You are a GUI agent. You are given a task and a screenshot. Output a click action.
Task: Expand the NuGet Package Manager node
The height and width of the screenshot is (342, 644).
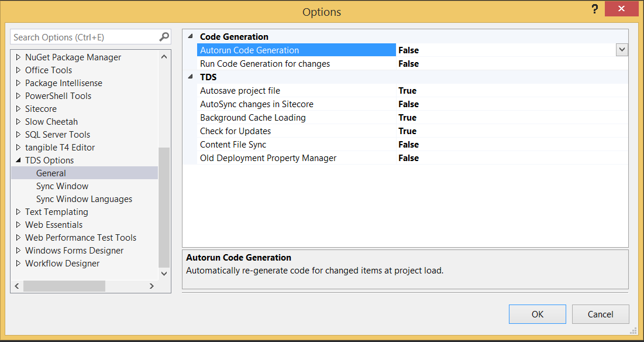click(18, 57)
